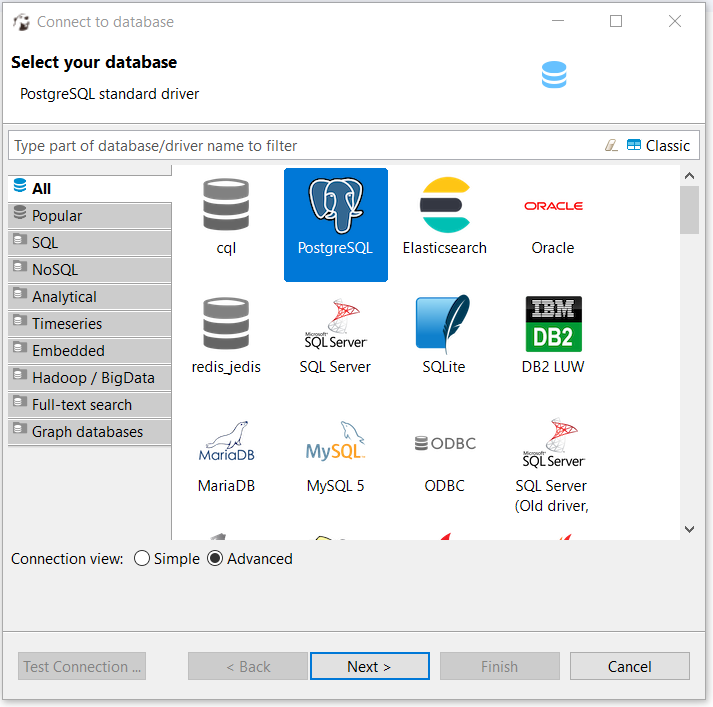Click driver list scroll down arrow
The width and height of the screenshot is (713, 707).
(689, 529)
